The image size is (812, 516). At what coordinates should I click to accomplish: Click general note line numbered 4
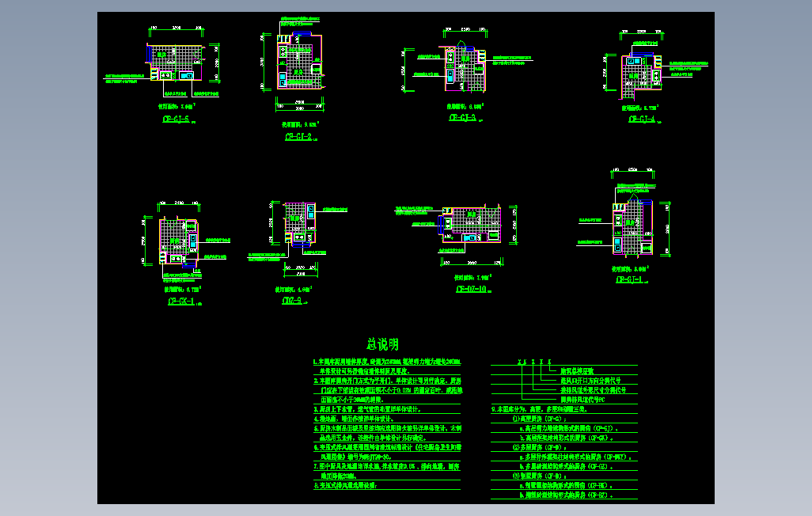point(354,419)
